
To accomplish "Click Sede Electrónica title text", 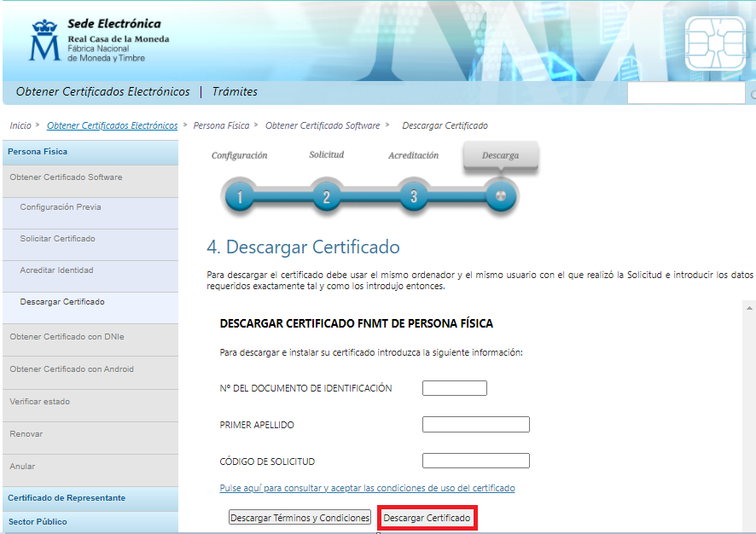I will click(x=114, y=24).
